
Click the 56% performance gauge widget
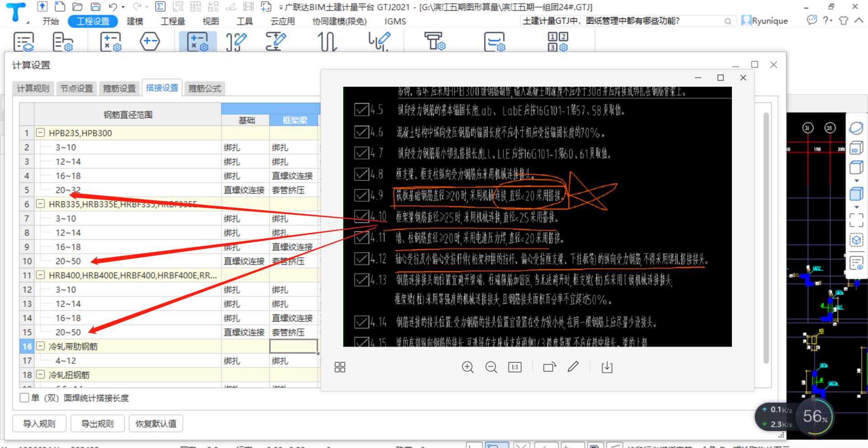(815, 416)
